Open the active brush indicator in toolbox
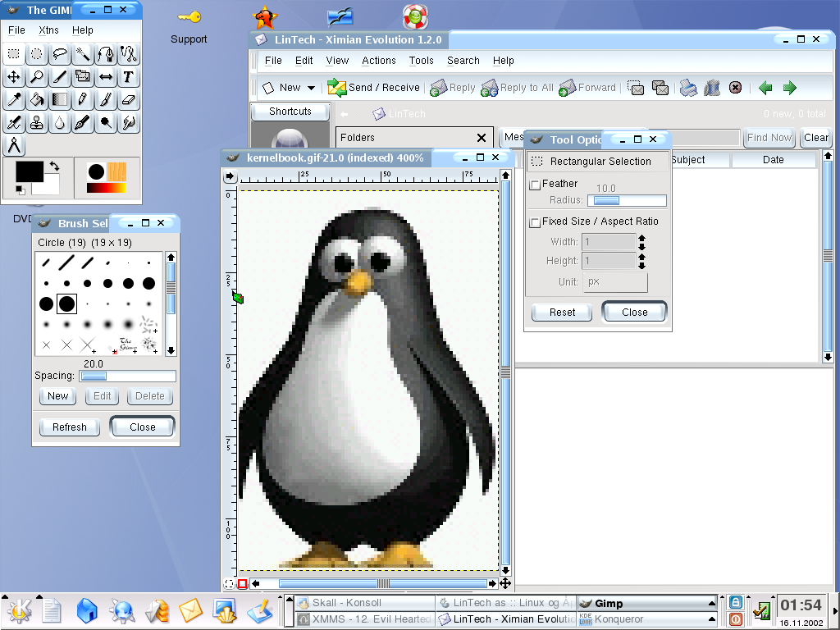 click(97, 172)
